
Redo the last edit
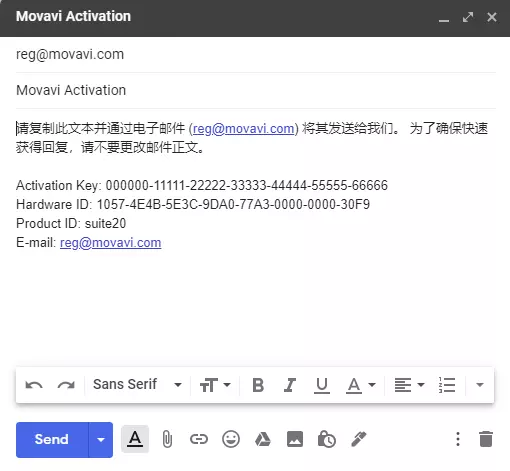[x=66, y=385]
